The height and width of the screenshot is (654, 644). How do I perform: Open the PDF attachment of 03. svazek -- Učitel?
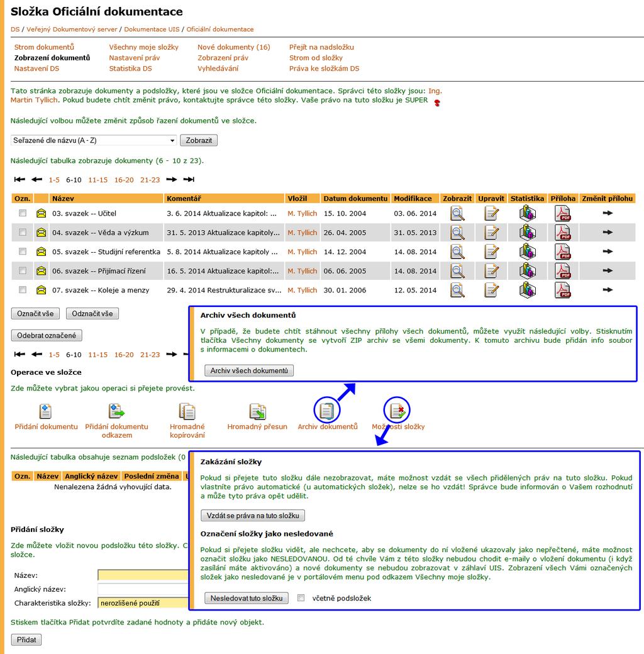(x=563, y=214)
